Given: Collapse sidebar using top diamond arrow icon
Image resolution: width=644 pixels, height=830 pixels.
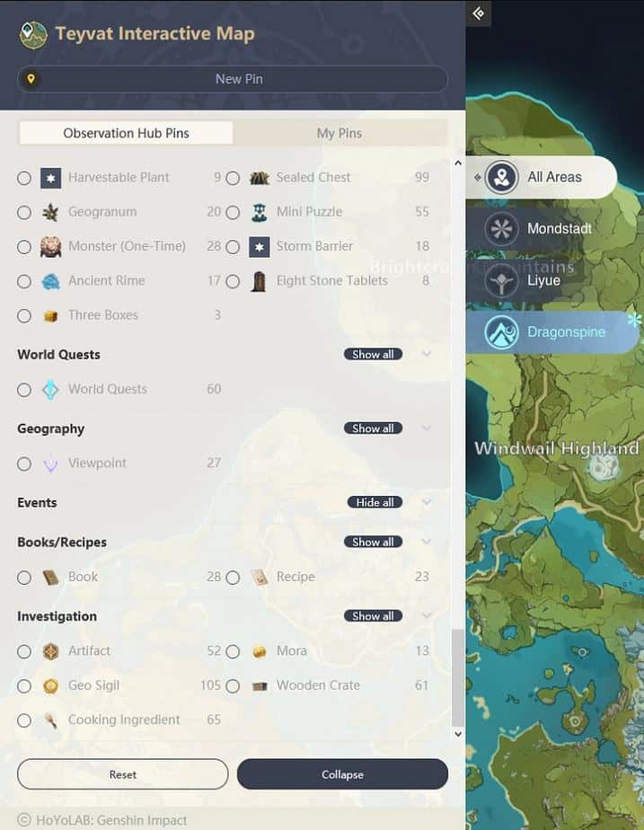Looking at the screenshot, I should click(479, 13).
